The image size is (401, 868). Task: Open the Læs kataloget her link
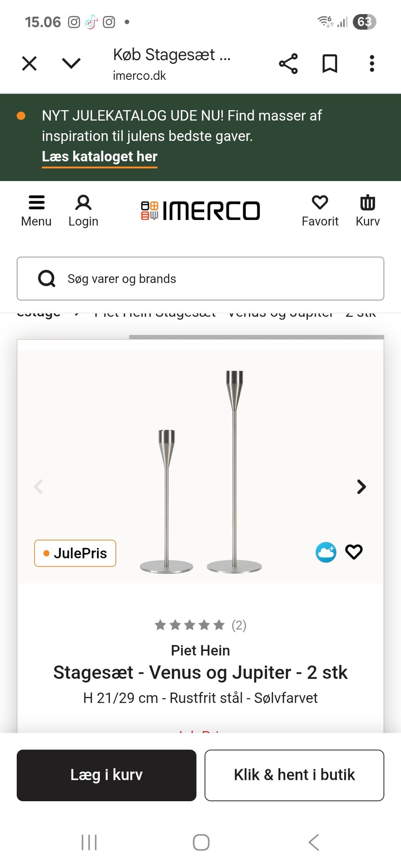[99, 156]
